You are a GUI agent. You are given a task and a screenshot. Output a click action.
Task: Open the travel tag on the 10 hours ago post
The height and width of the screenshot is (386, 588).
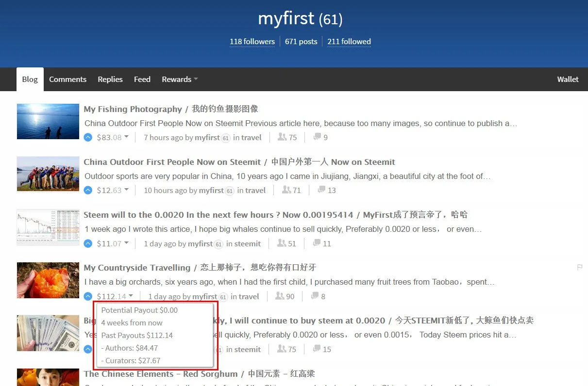(x=255, y=190)
